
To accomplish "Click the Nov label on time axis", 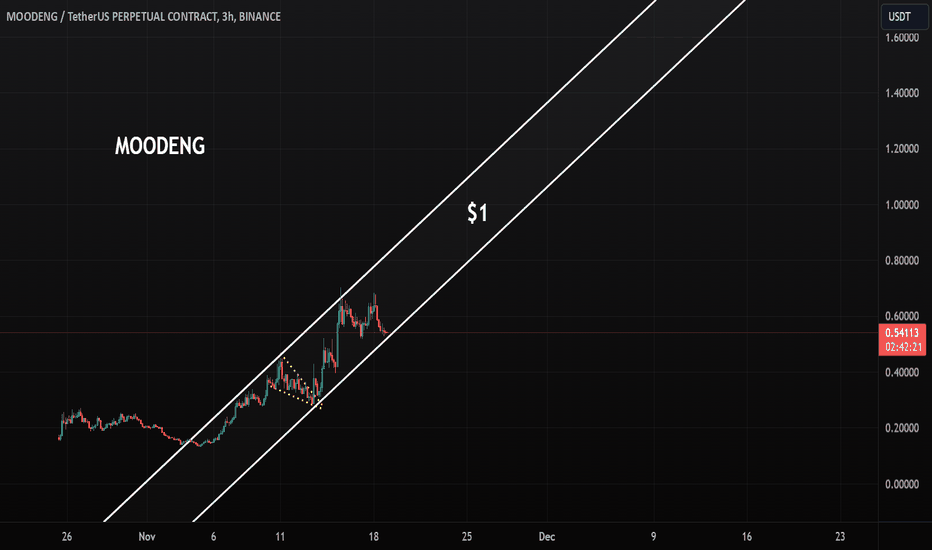I will 147,536.
